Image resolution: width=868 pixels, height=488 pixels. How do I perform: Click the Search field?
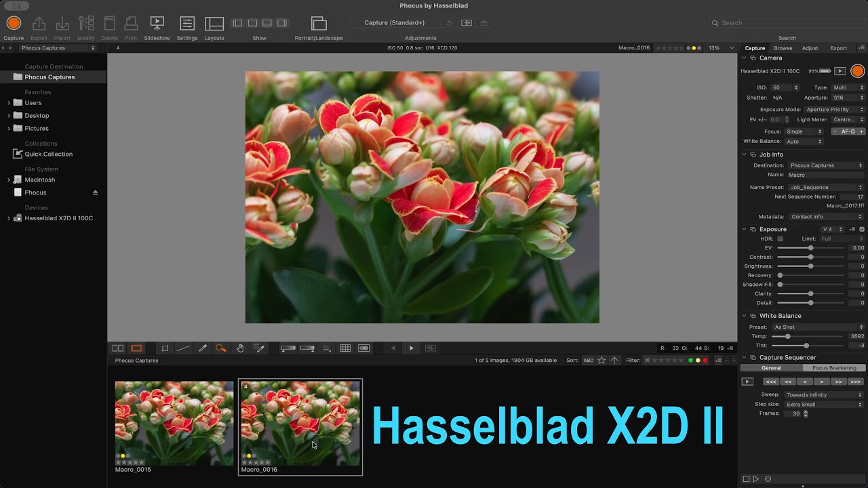point(787,23)
